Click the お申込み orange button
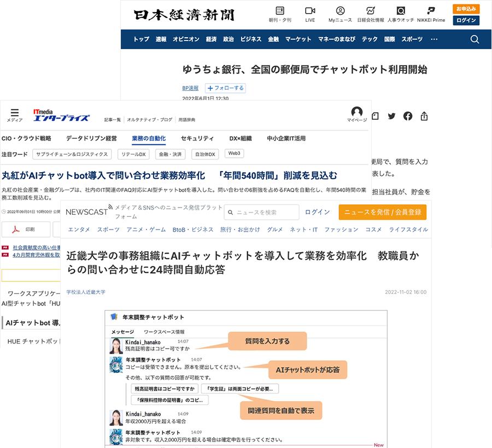The width and height of the screenshot is (492, 448). tap(466, 9)
